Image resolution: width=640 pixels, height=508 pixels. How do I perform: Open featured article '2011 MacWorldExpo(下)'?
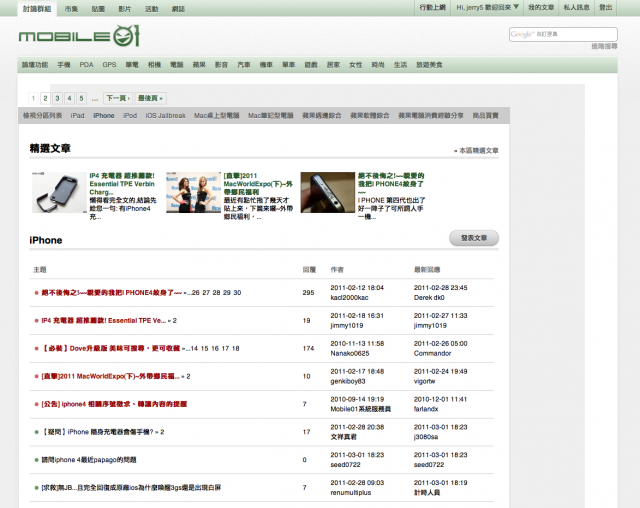click(258, 184)
